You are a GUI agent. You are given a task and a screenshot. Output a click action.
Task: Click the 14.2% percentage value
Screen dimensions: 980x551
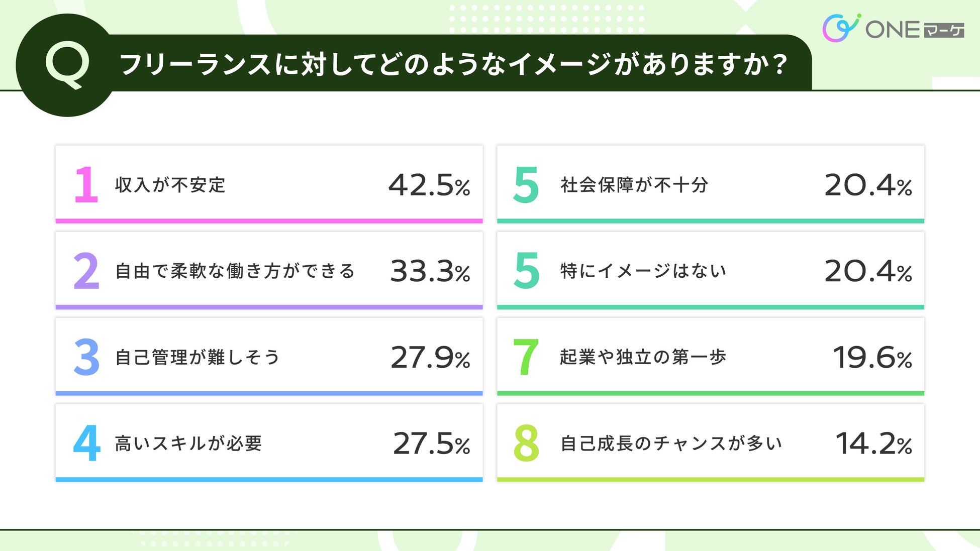pyautogui.click(x=873, y=443)
